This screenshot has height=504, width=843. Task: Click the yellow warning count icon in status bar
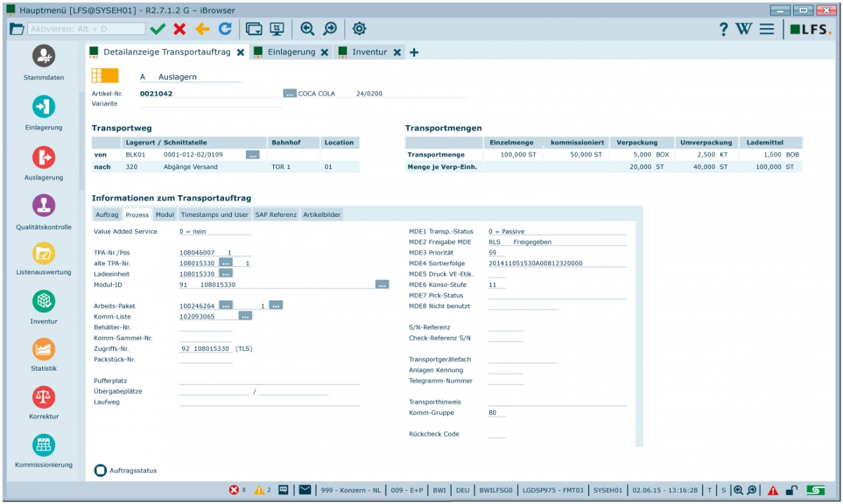pos(259,490)
